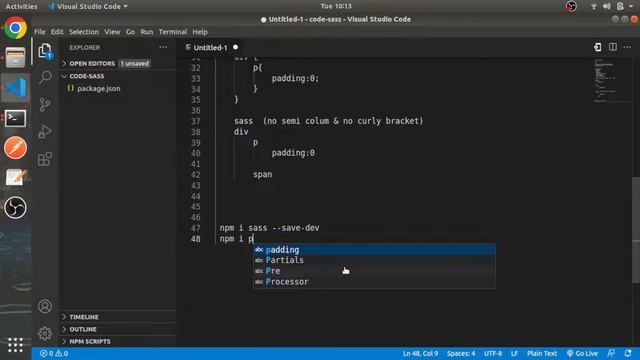The height and width of the screenshot is (360, 640).
Task: Expand the Outline section
Action: pos(82,329)
